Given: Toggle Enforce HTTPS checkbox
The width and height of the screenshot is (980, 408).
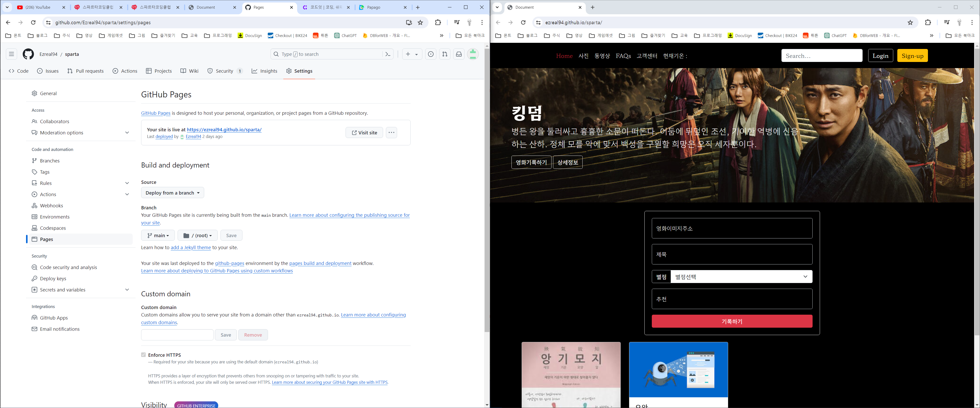Looking at the screenshot, I should click(143, 355).
